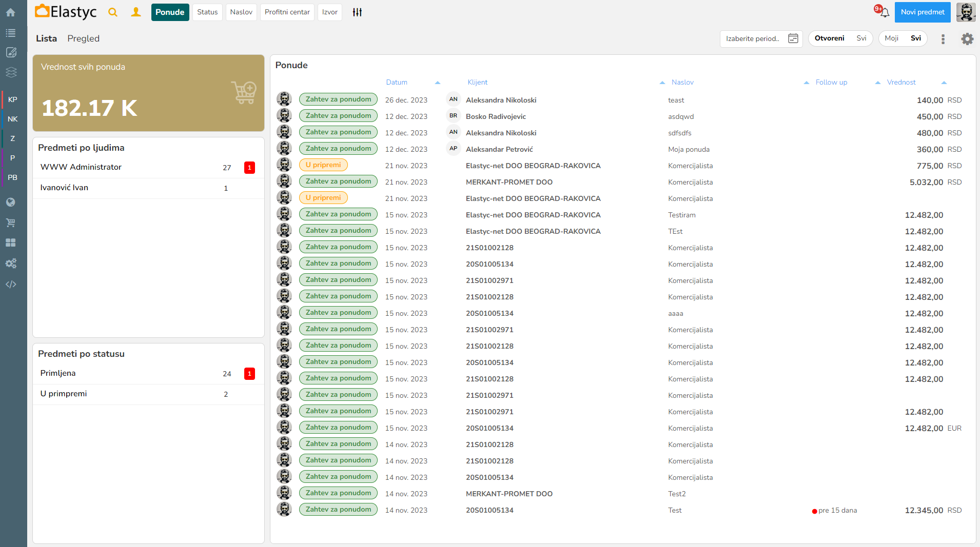Open the vertical three-dot menu
The width and height of the screenshot is (980, 547).
point(943,39)
